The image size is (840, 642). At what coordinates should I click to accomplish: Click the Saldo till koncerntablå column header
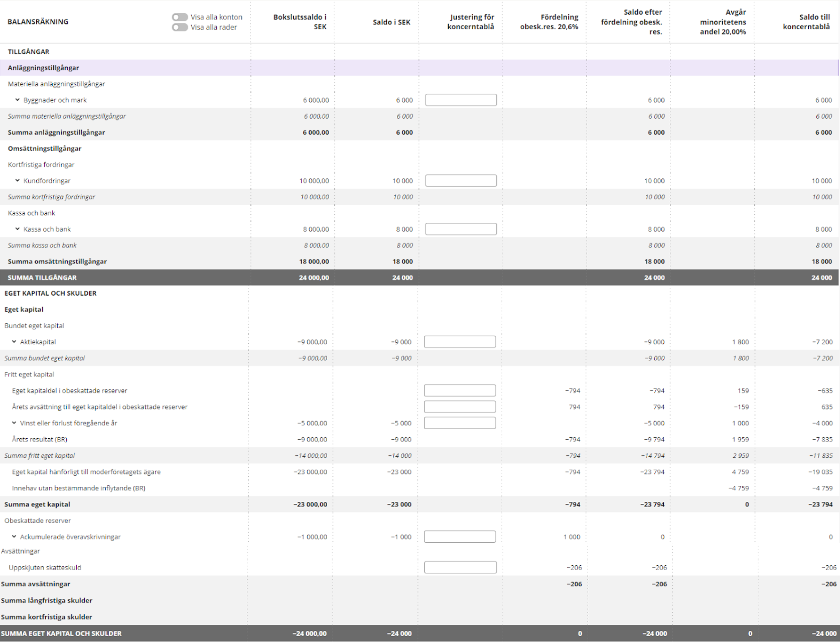tap(806, 22)
